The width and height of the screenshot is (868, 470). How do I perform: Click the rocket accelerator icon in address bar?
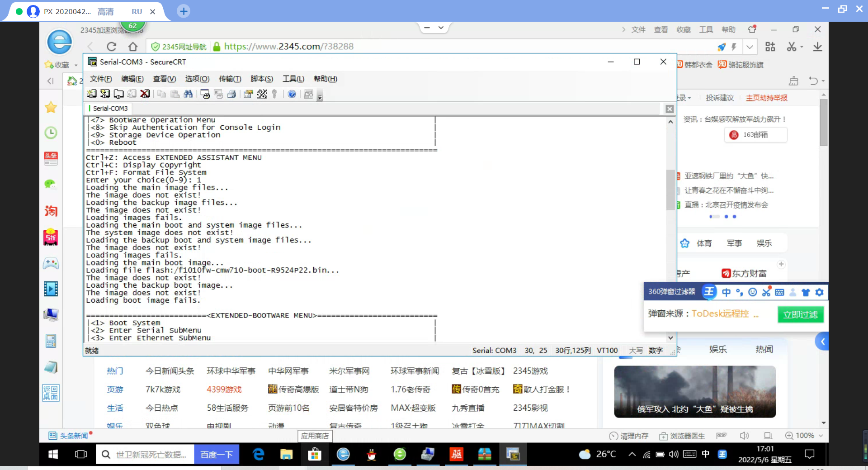point(722,47)
